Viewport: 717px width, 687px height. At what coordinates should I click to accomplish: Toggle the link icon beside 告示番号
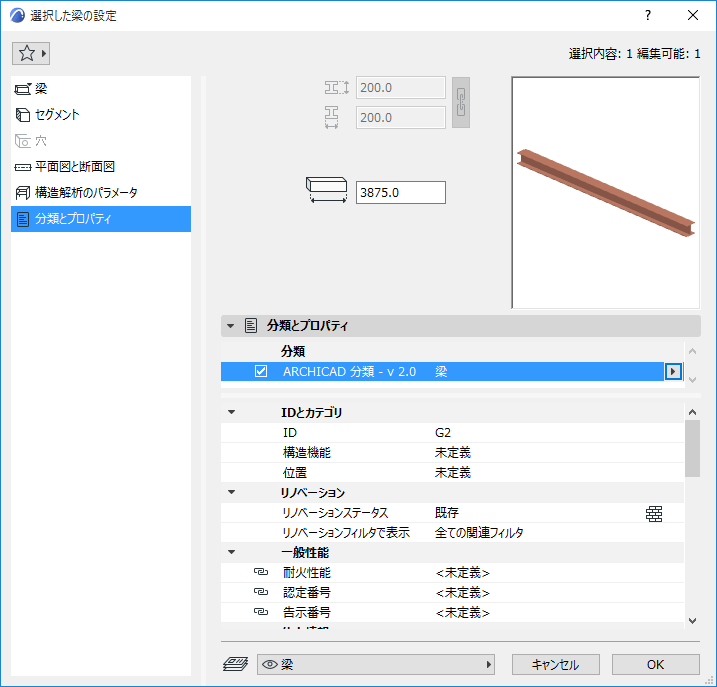[x=261, y=612]
